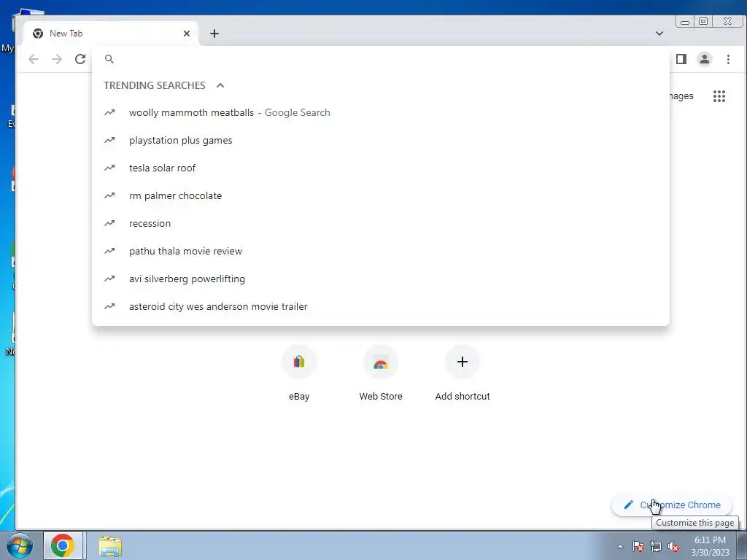Open the Google apps grid
This screenshot has width=747, height=560.
point(719,96)
